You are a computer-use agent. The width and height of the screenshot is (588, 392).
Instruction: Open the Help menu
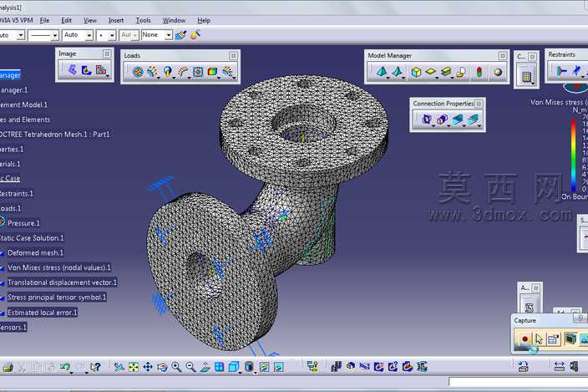tap(204, 20)
